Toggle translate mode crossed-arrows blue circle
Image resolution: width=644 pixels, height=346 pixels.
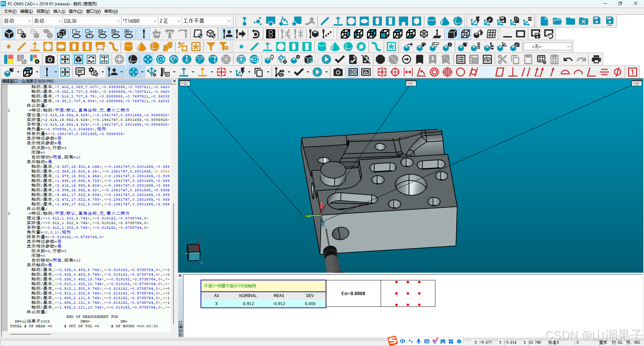(148, 60)
